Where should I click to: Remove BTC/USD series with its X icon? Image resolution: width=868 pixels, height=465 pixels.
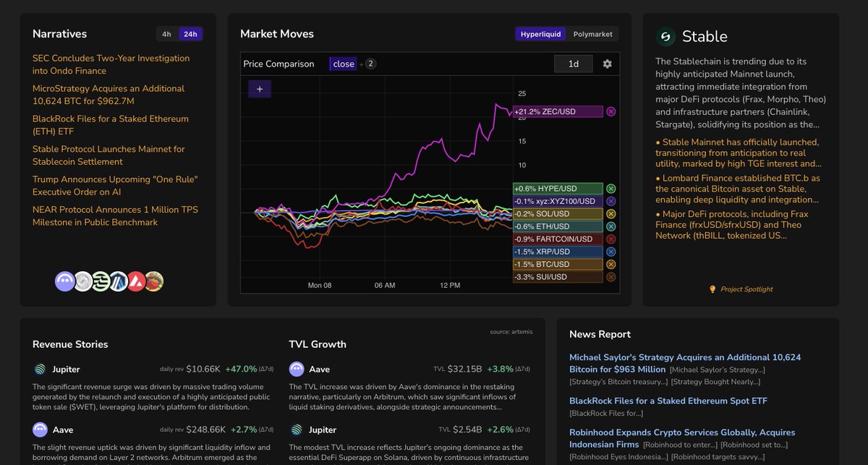611,265
